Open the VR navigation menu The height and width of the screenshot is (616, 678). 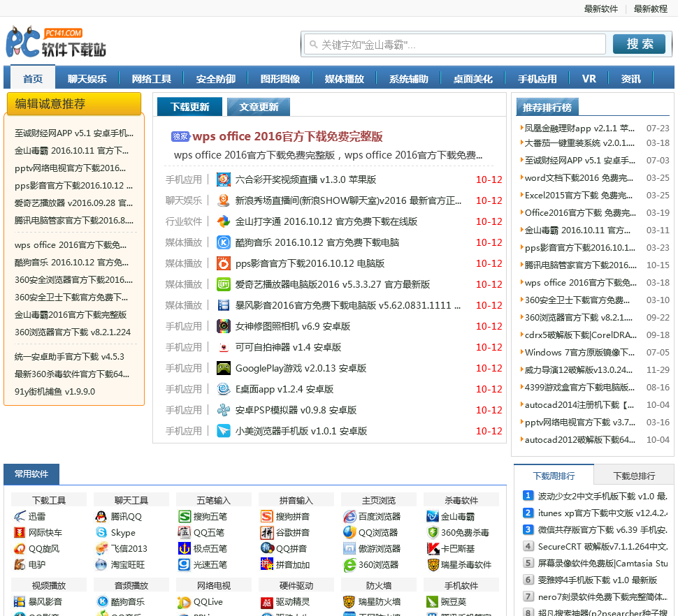[589, 79]
